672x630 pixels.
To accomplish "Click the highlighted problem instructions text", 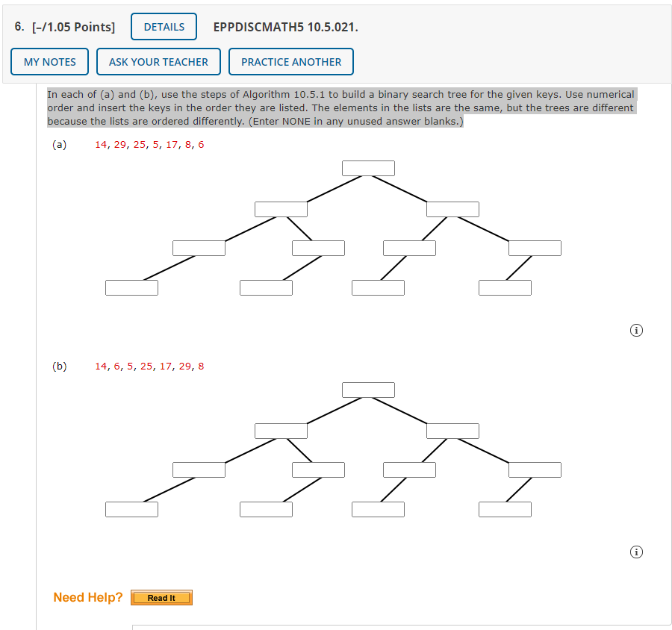I will pyautogui.click(x=340, y=107).
